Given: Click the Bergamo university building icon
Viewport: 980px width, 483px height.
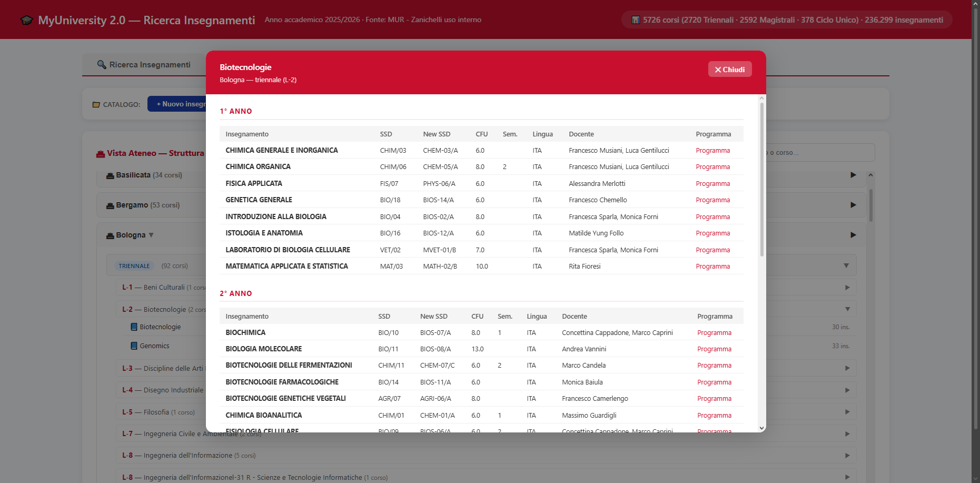Looking at the screenshot, I should coord(110,205).
